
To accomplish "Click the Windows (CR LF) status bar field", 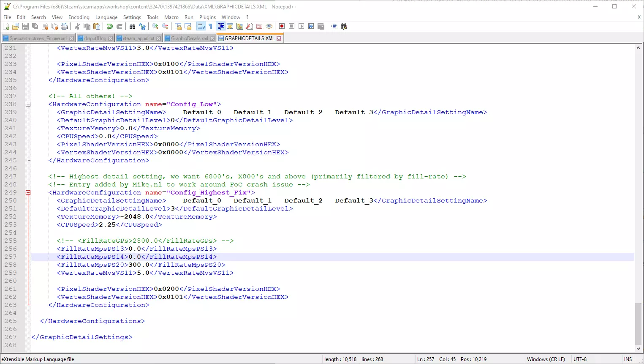I will 546,359.
